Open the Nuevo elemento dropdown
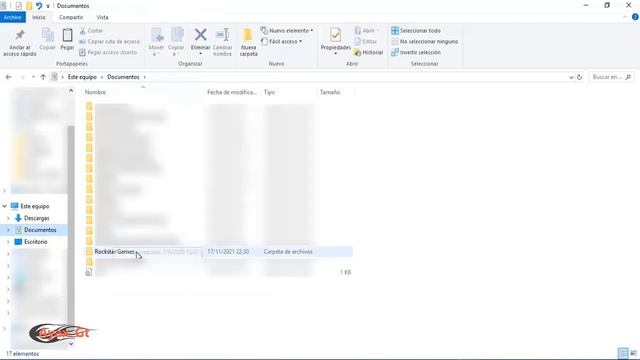The height and width of the screenshot is (360, 640). (287, 31)
